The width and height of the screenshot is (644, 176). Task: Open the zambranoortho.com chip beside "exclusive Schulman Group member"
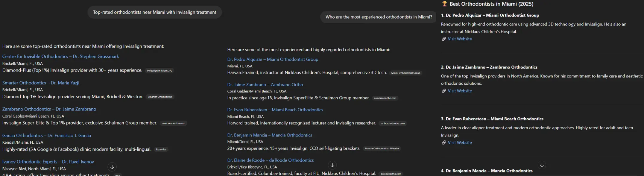point(173,123)
